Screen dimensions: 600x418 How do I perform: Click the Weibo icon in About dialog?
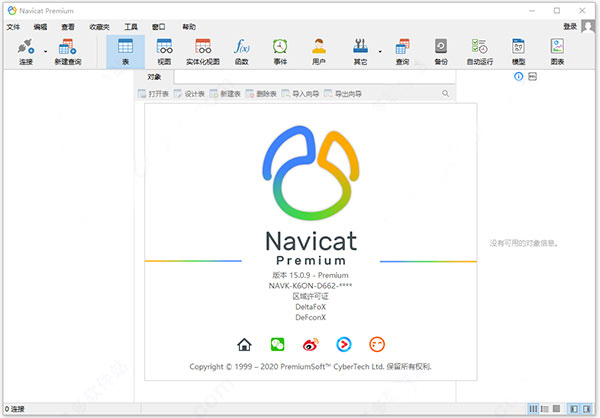(x=311, y=345)
